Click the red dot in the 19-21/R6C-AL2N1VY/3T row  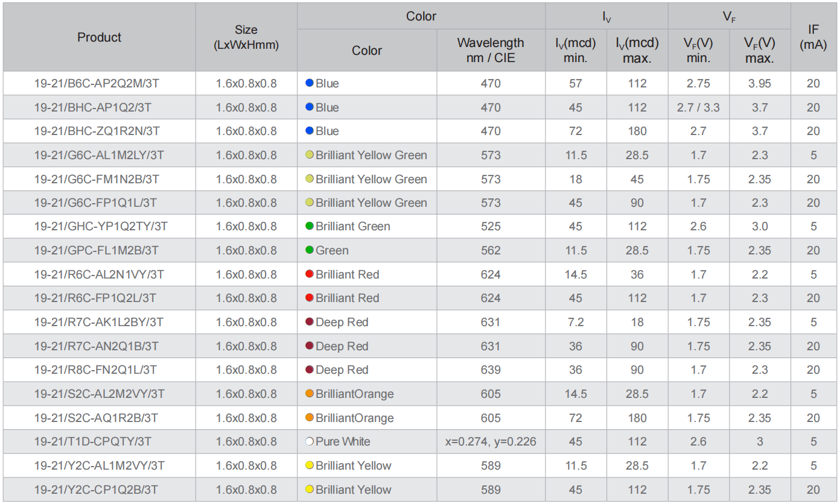310,274
